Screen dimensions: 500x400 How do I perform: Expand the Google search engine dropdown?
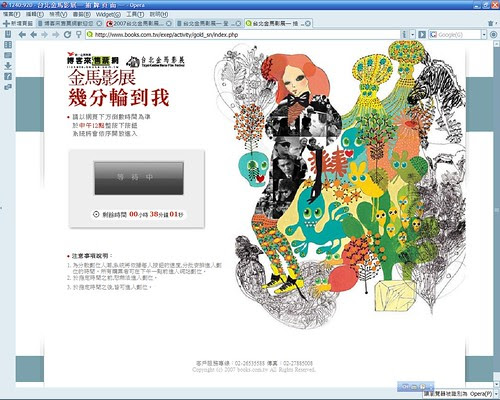point(484,34)
